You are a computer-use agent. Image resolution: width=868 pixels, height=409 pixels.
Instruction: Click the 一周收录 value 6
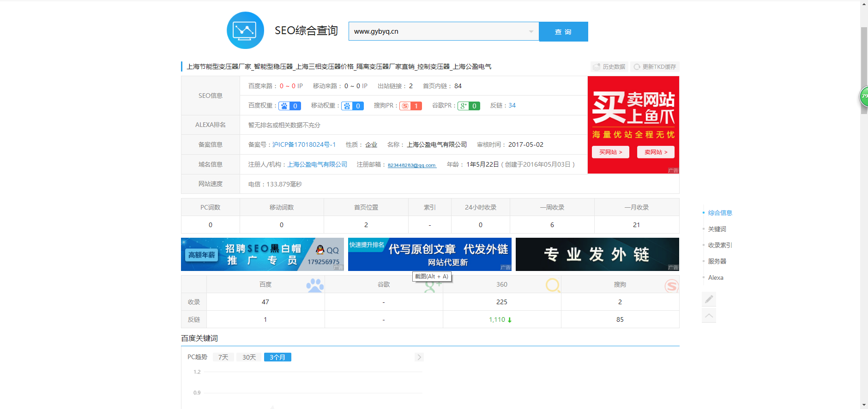pyautogui.click(x=552, y=225)
